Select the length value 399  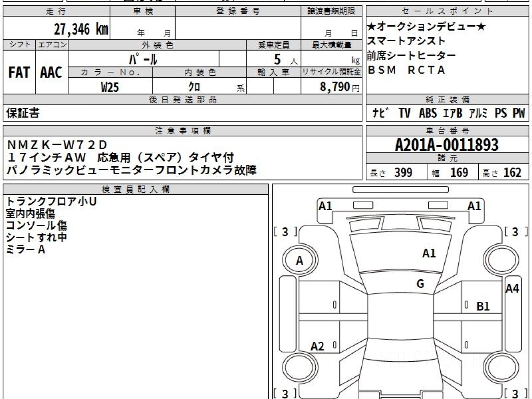pyautogui.click(x=403, y=172)
